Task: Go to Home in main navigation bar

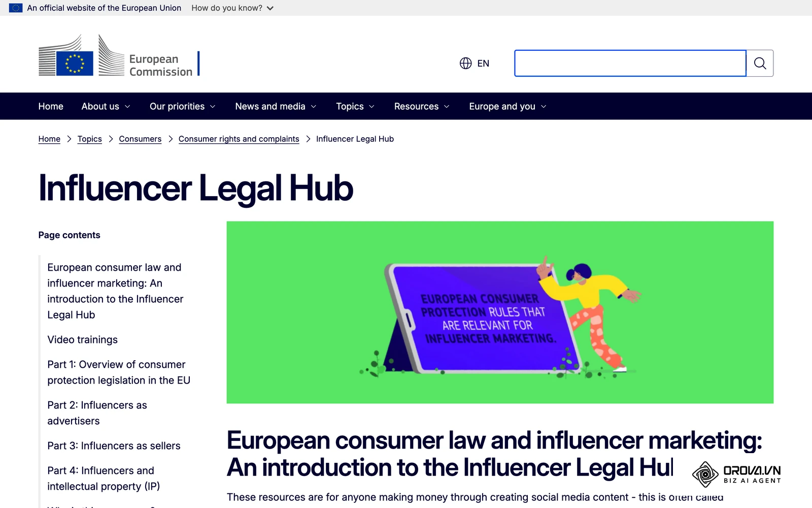Action: point(51,106)
